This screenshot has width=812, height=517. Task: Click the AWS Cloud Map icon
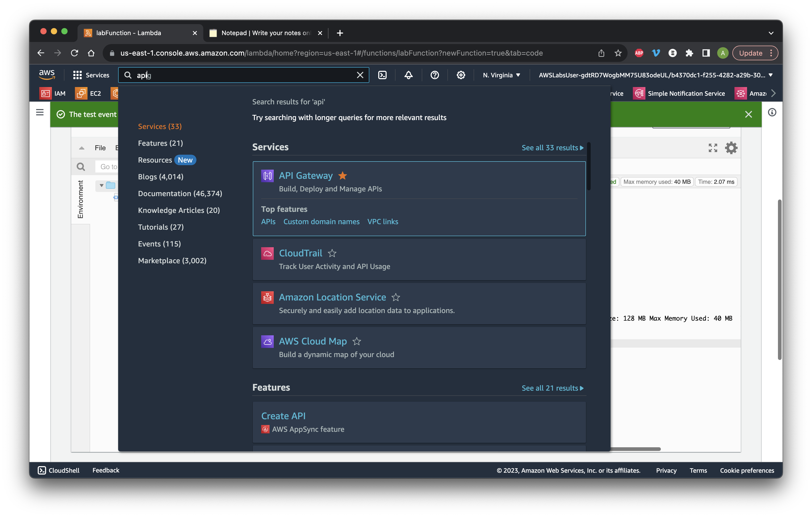[267, 342]
